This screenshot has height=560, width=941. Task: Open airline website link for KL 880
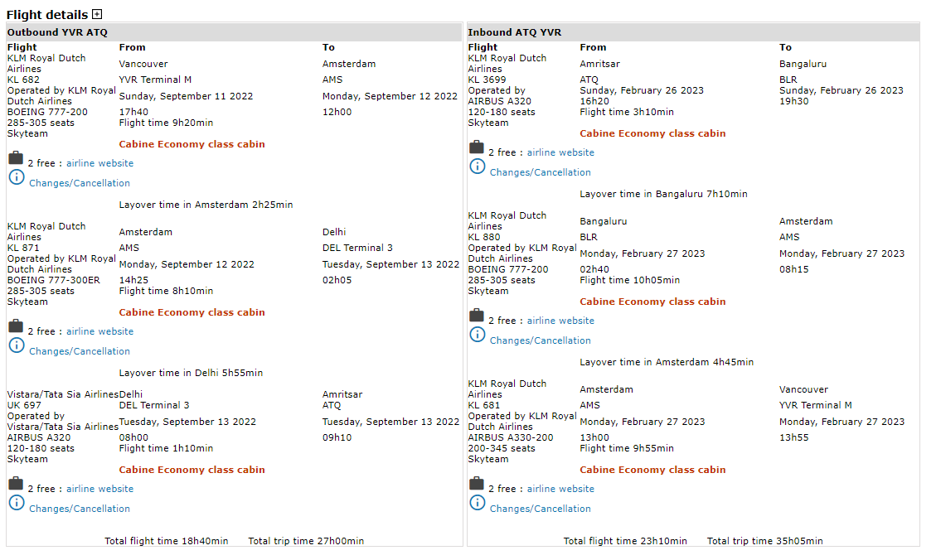pyautogui.click(x=560, y=321)
